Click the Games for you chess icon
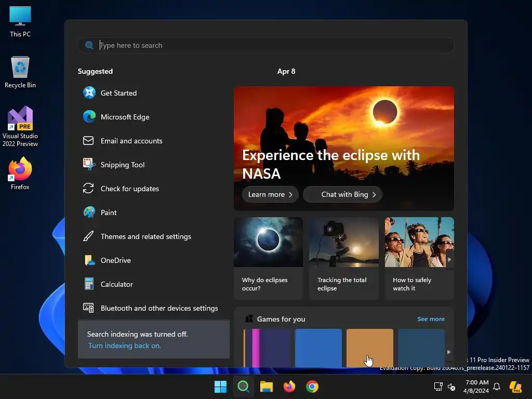The width and height of the screenshot is (532, 399). [x=249, y=318]
